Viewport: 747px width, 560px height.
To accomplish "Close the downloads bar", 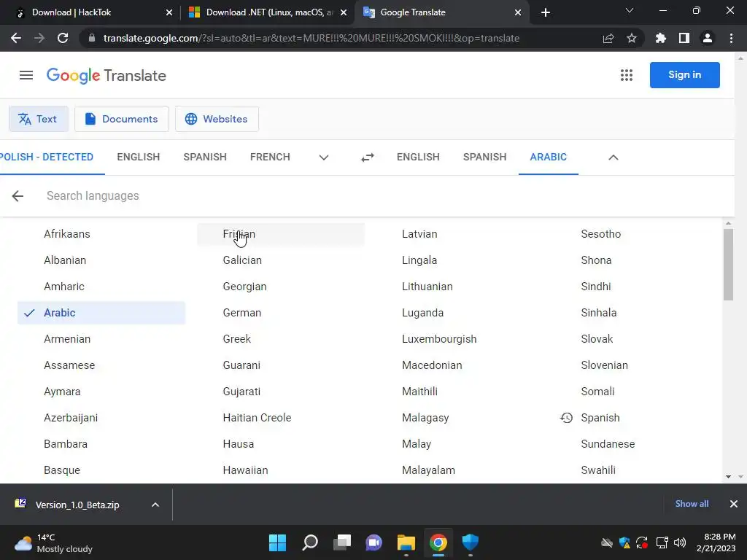I will click(734, 504).
